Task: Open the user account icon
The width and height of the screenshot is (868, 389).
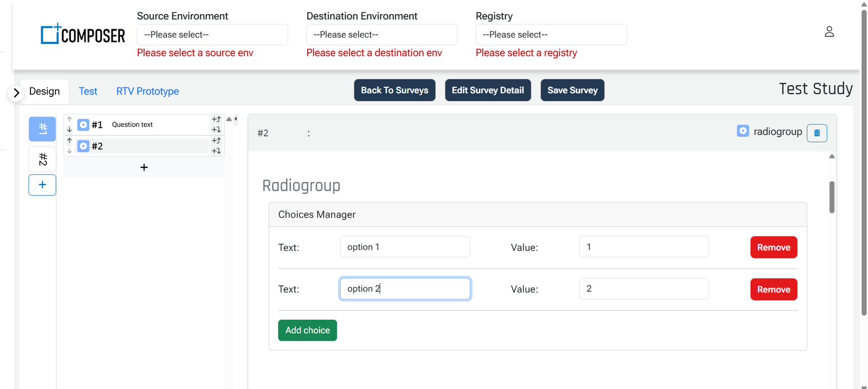Action: (829, 32)
